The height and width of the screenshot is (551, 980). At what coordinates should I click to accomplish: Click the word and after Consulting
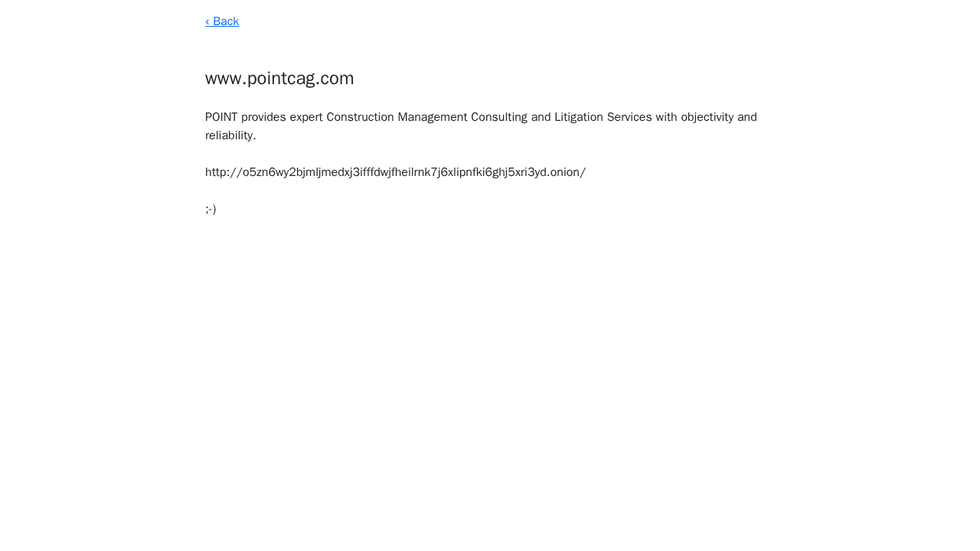pos(541,117)
